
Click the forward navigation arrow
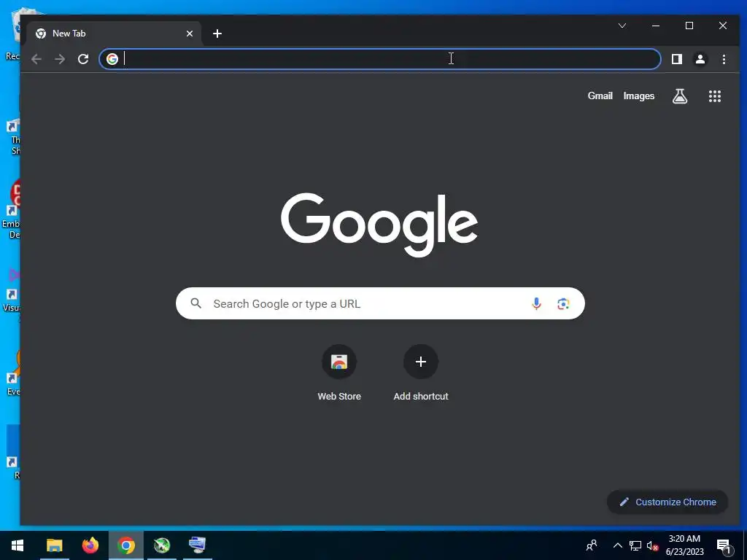60,59
